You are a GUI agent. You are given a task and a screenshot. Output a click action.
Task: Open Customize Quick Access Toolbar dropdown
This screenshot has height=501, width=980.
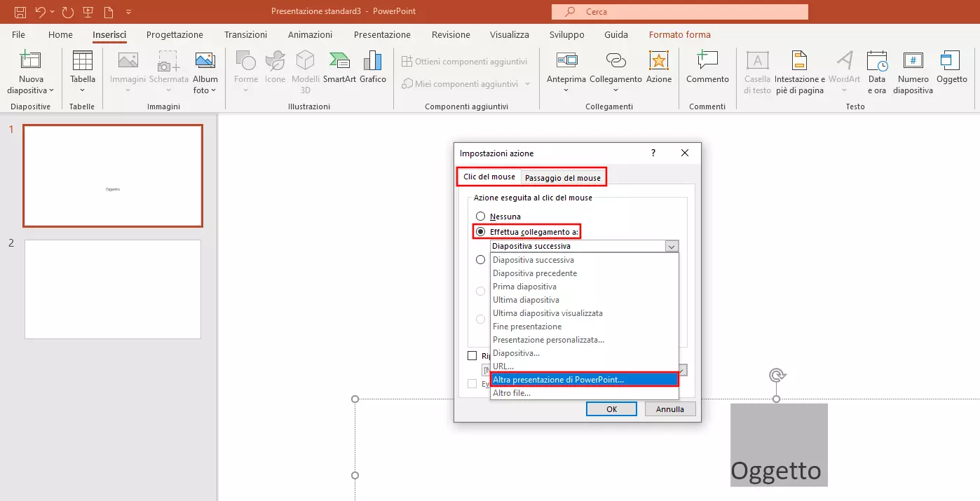coord(129,12)
